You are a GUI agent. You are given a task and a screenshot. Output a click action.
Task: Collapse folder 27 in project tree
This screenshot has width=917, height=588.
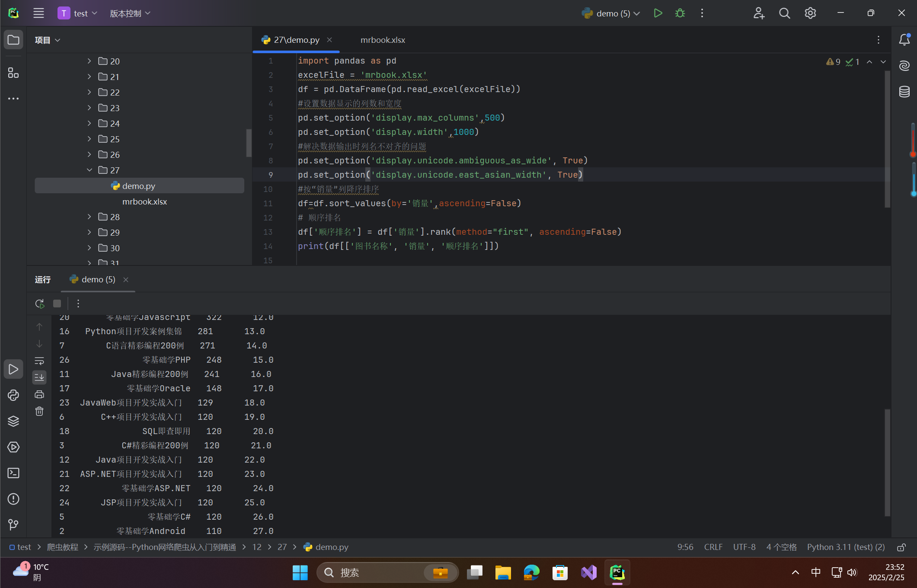coord(89,170)
